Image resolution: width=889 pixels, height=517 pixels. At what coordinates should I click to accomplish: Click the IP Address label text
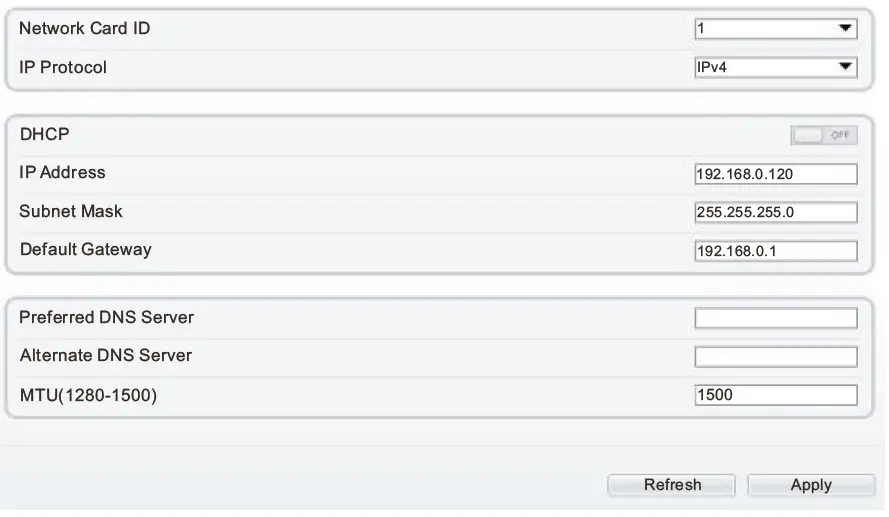[62, 172]
